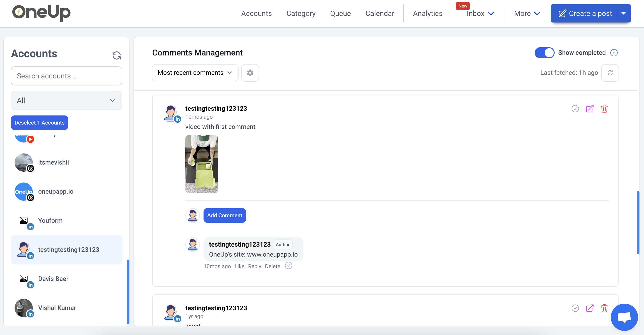Open the Create a post dropdown arrow
This screenshot has width=644, height=335.
[624, 13]
